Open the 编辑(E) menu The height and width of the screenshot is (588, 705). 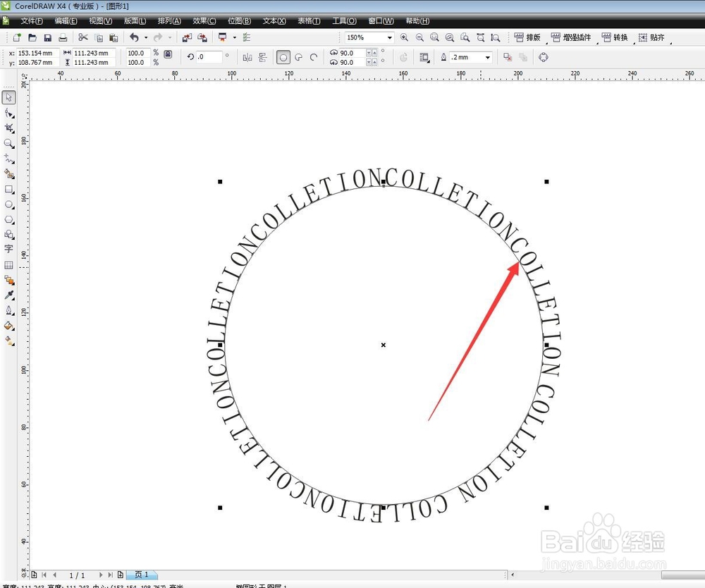click(66, 21)
